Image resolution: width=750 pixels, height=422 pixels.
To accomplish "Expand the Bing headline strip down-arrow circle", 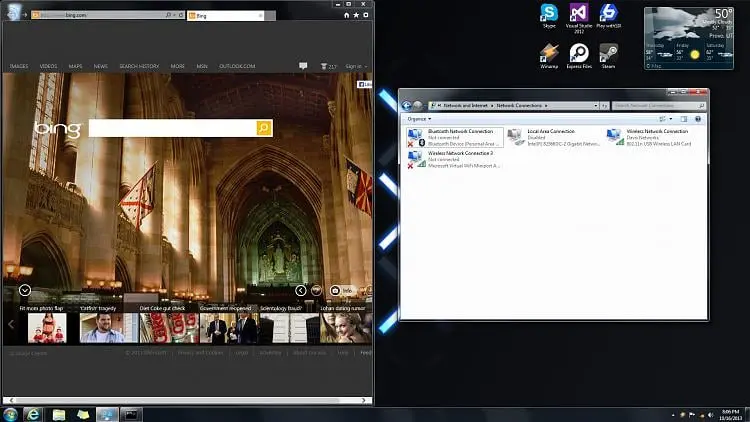I will pyautogui.click(x=25, y=290).
